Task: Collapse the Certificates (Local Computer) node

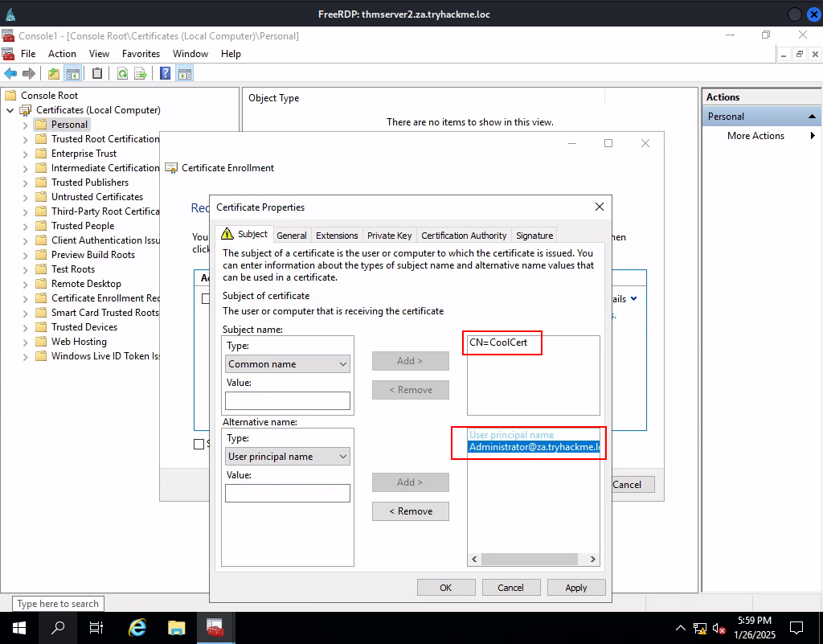Action: point(10,110)
